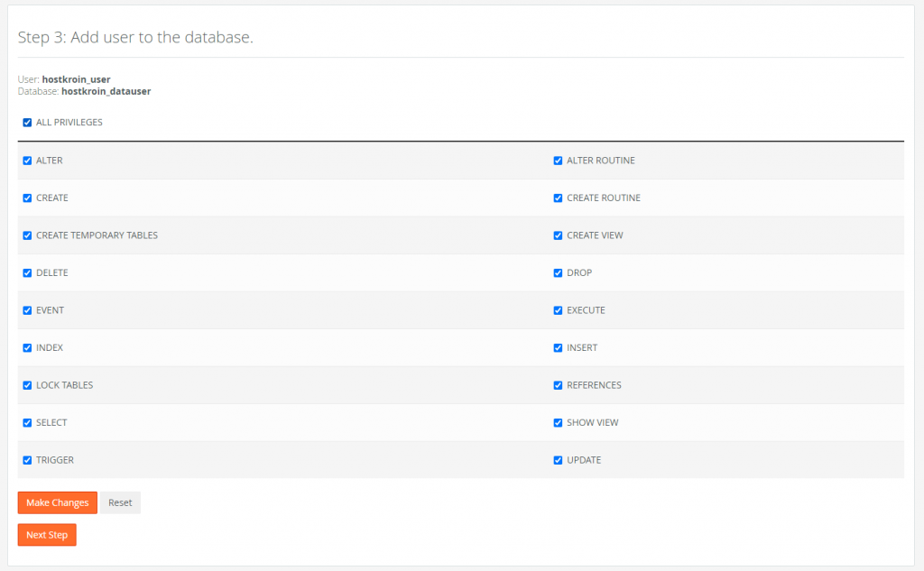Screen dimensions: 924x571
Task: Uncheck the CREATE ROUTINE privilege
Action: (558, 198)
